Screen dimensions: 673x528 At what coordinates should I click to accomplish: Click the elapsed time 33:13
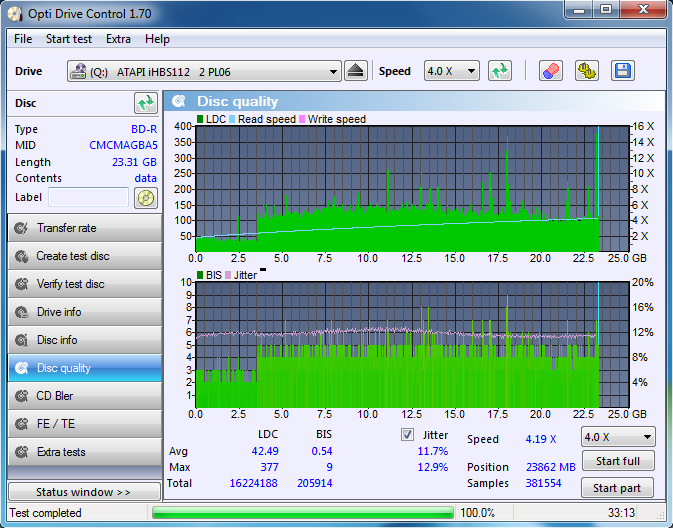pyautogui.click(x=621, y=513)
